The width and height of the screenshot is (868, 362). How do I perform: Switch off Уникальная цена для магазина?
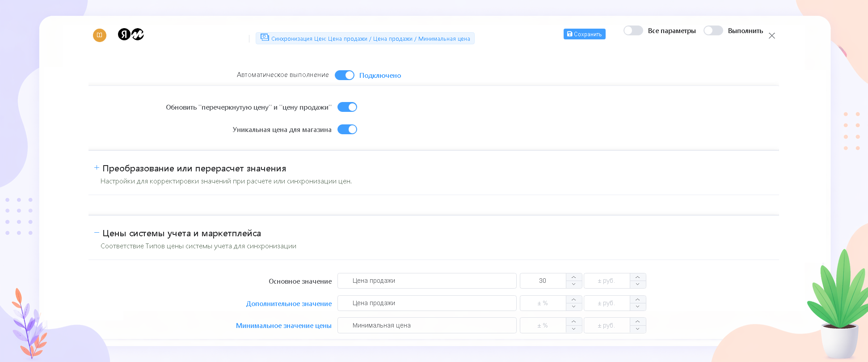point(347,129)
